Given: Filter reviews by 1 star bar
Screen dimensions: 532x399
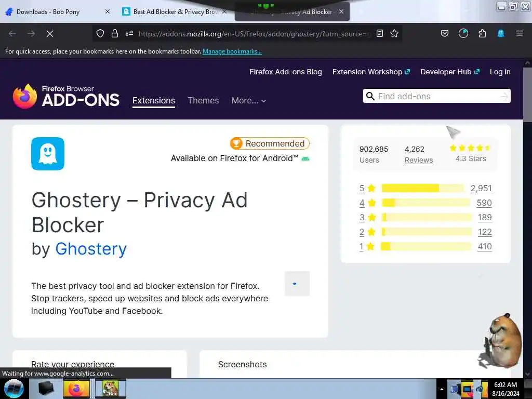Looking at the screenshot, I should coord(426,246).
